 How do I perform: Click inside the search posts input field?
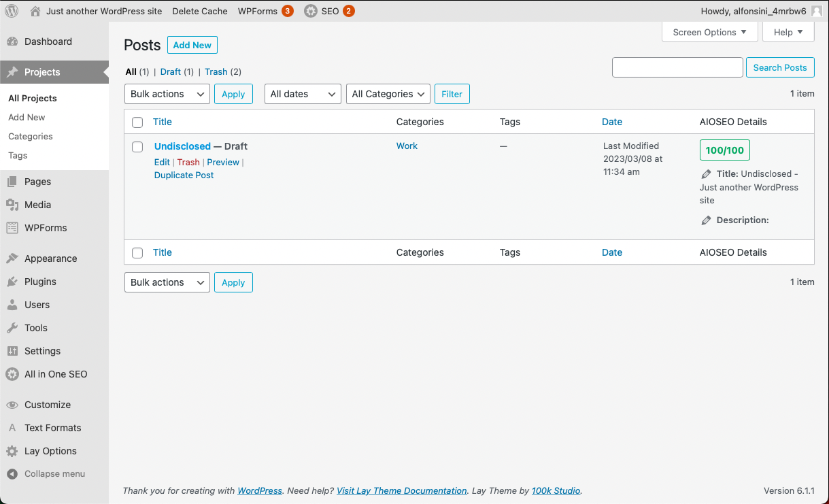(677, 67)
